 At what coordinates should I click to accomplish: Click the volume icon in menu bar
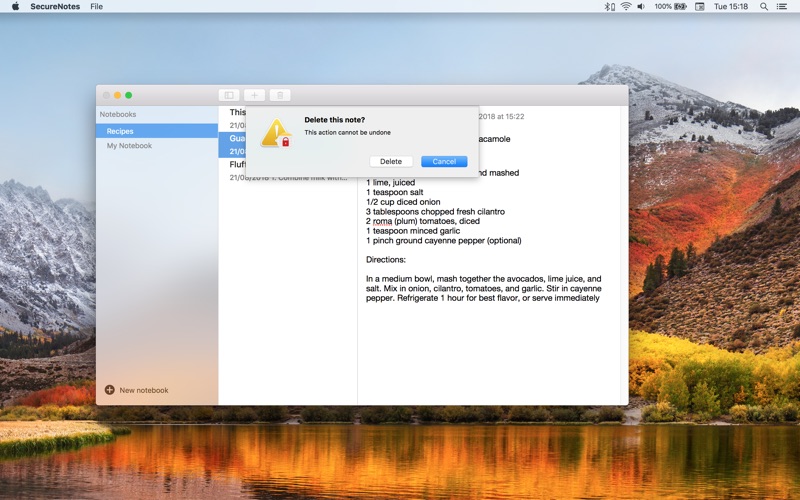[x=641, y=7]
